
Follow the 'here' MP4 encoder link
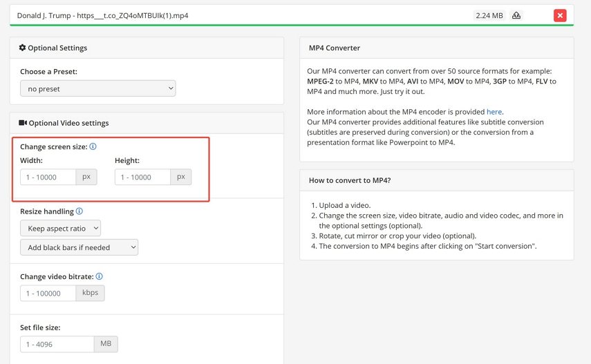[494, 111]
